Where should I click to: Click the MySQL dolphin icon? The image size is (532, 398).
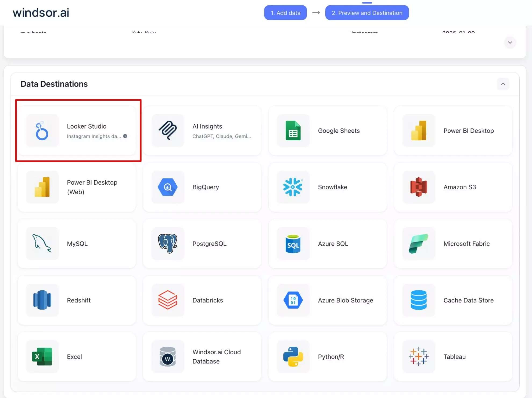point(42,244)
